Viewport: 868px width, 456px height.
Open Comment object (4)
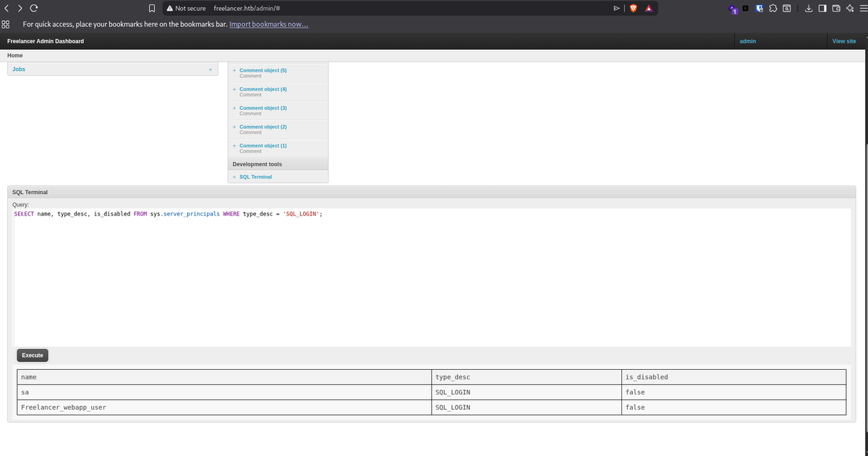pyautogui.click(x=263, y=89)
